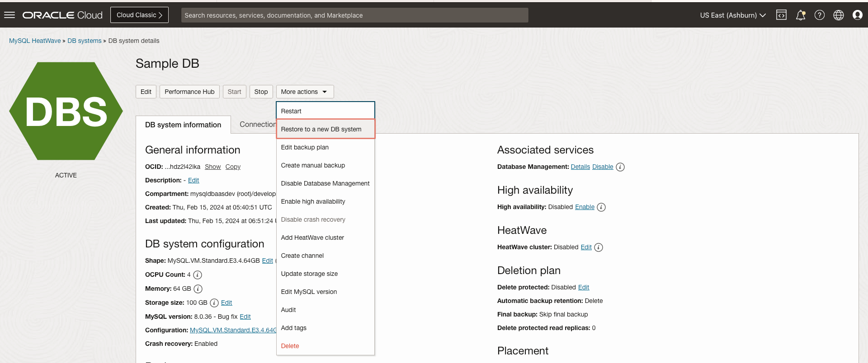Open the DB systems breadcrumb link
Screen dimensions: 868x363
(x=85, y=41)
